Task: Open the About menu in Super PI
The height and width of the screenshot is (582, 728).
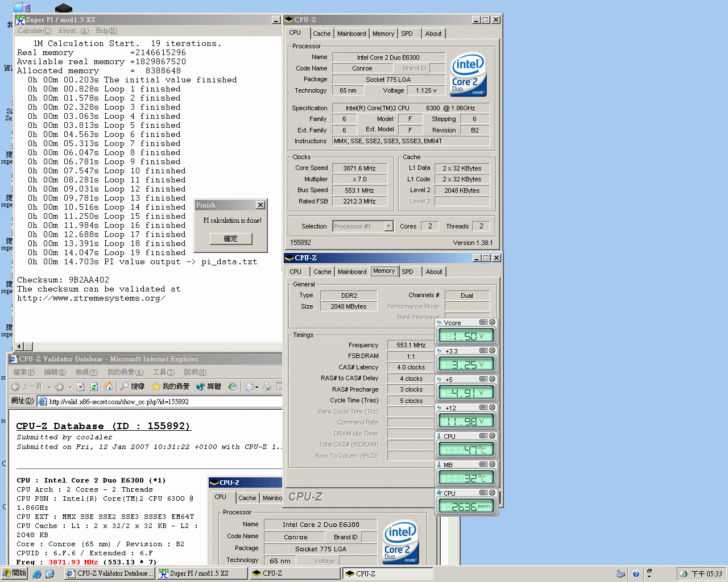Action: click(x=73, y=31)
